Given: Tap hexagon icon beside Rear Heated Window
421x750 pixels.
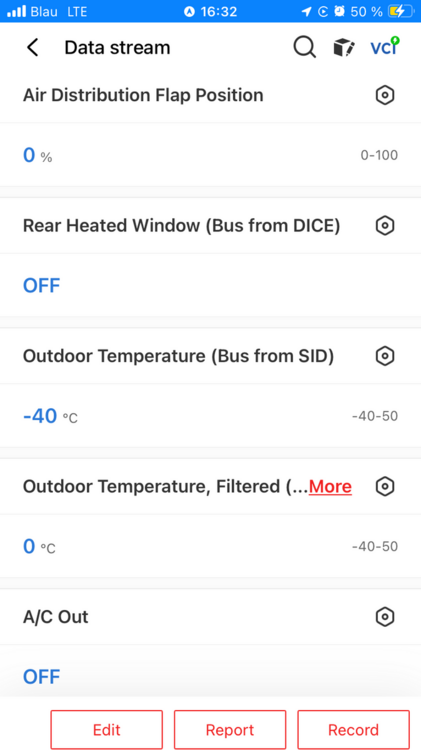Looking at the screenshot, I should (x=385, y=225).
